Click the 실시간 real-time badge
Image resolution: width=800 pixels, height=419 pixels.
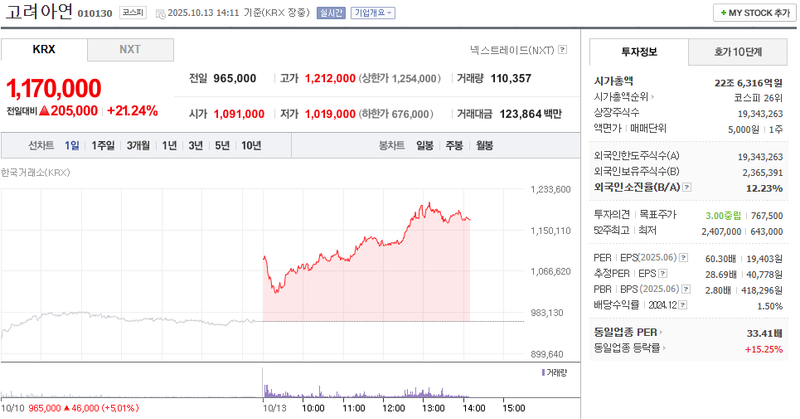tap(328, 13)
